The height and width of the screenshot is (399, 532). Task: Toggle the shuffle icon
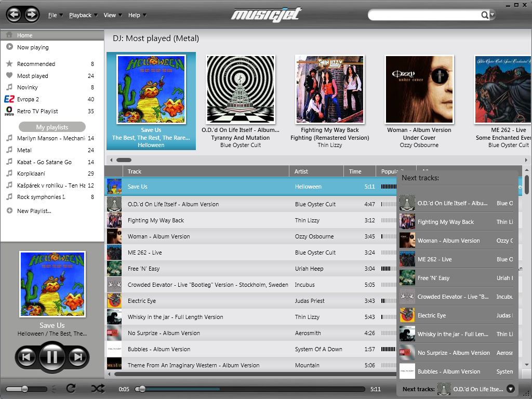coord(98,389)
